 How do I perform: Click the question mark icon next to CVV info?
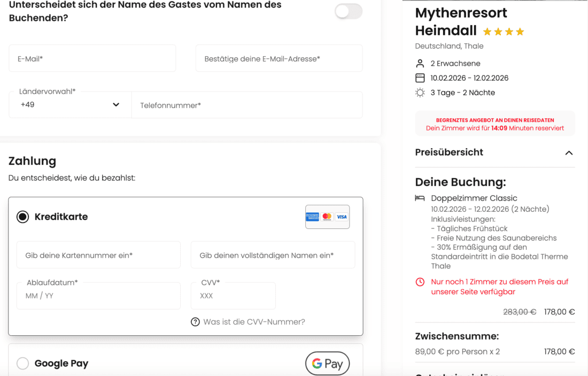195,322
